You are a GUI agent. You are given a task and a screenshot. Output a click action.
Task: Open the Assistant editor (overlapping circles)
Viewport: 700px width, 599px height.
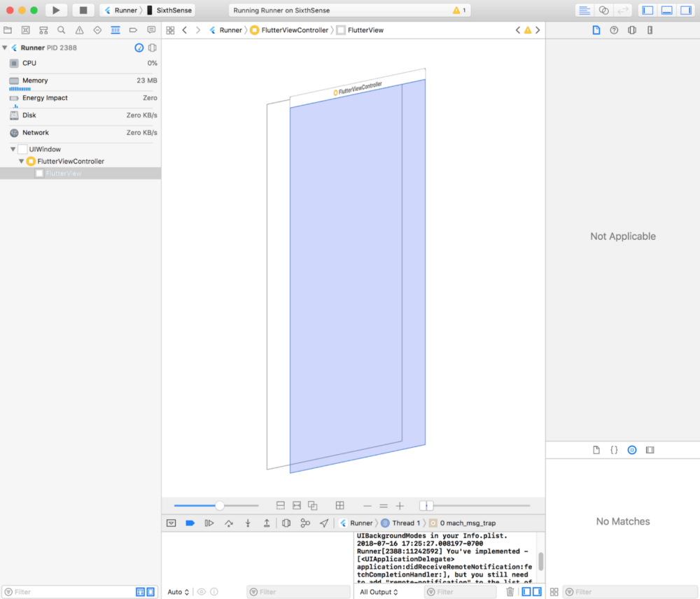603,10
